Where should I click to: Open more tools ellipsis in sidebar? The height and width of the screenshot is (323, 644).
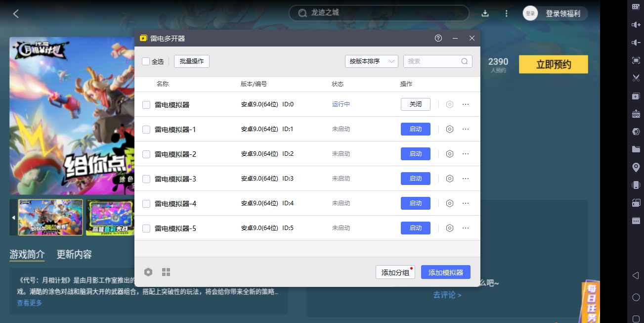coord(636,221)
